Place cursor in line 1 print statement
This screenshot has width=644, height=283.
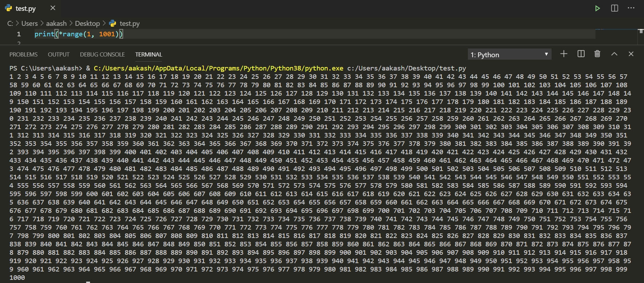coord(78,34)
